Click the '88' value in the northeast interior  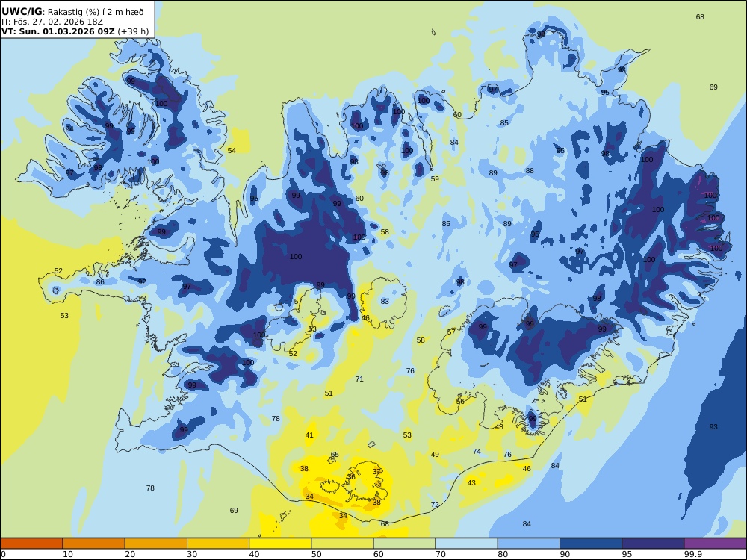point(530,170)
